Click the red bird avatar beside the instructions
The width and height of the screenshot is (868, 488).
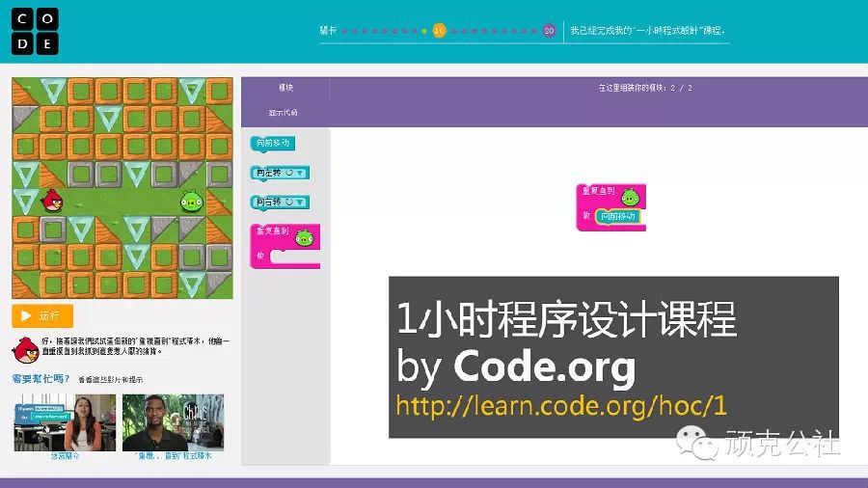click(x=25, y=350)
